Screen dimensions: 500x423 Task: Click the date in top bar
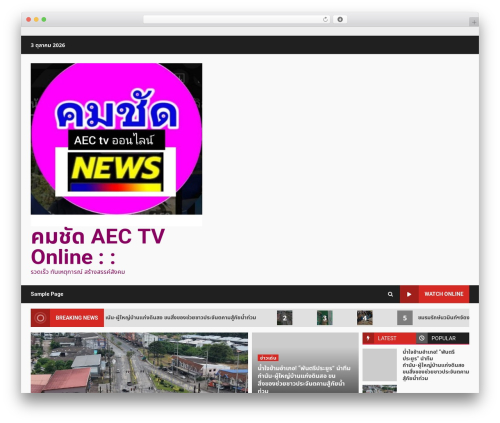tap(48, 45)
